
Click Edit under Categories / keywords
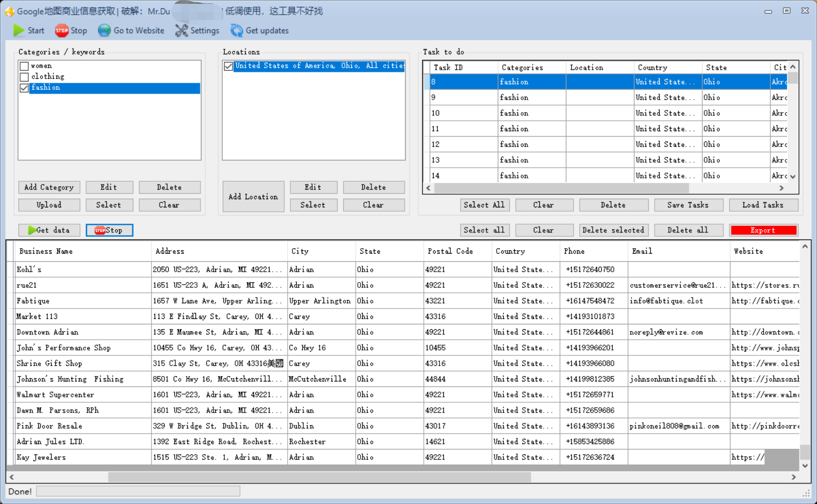point(109,187)
